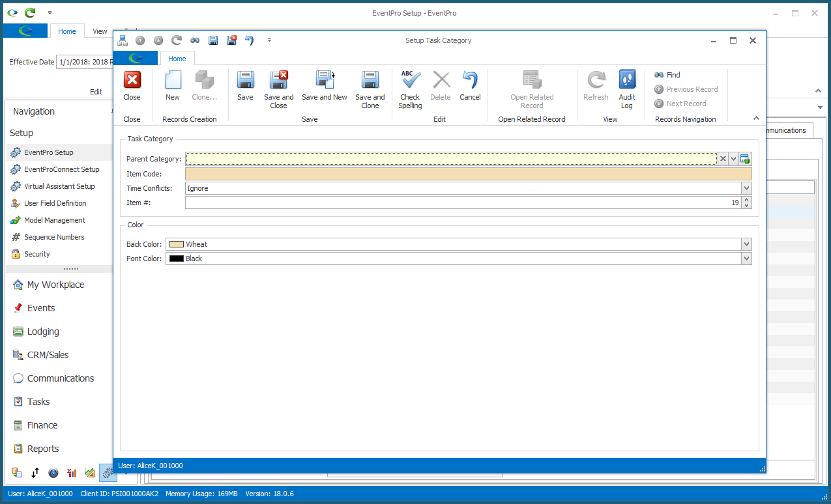The width and height of the screenshot is (831, 504).
Task: Open Virtual Assistant Setup in navigation
Action: (x=59, y=186)
